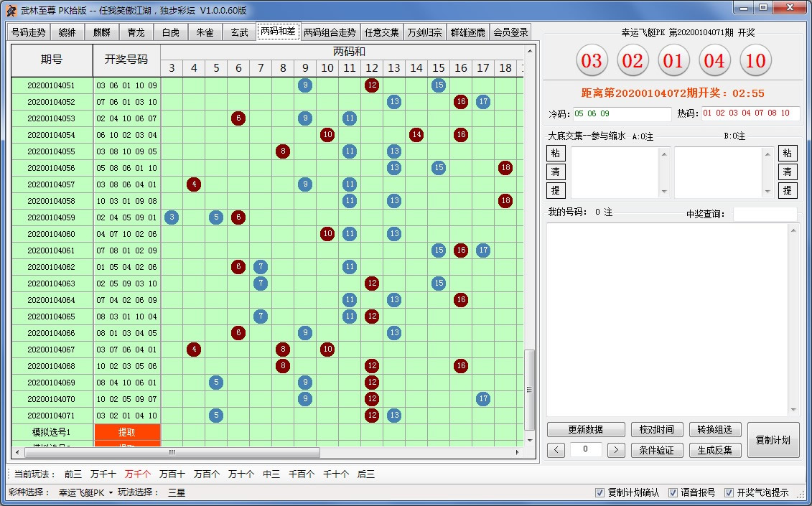Viewport: 812px width, 506px height.
Task: Click the orange 提取 button for 模拟选号1
Action: pyautogui.click(x=127, y=433)
